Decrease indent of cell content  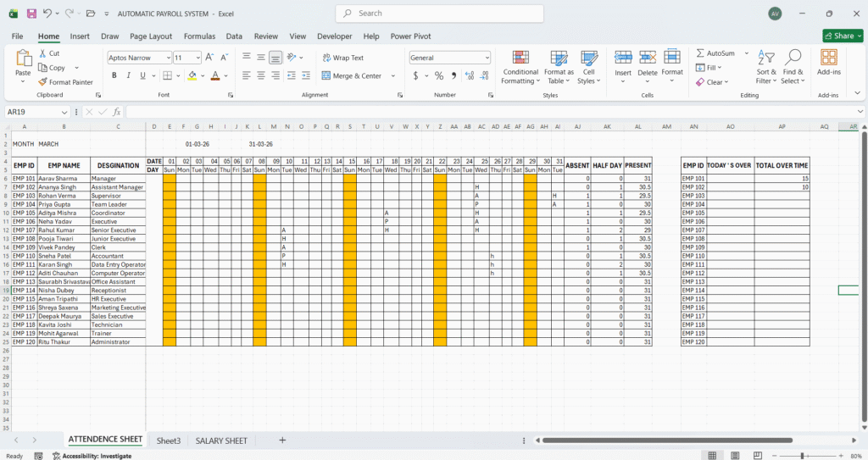tap(292, 76)
